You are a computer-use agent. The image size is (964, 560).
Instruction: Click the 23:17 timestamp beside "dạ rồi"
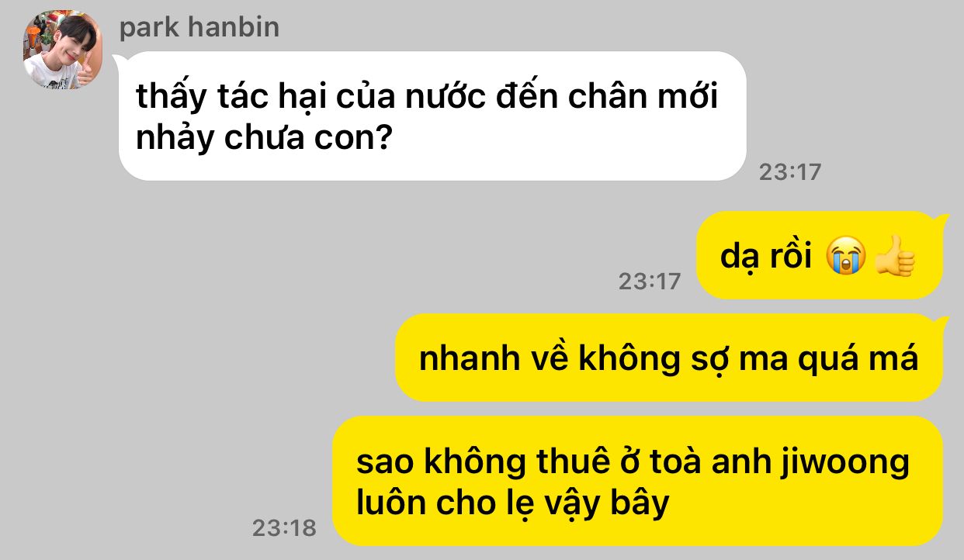pyautogui.click(x=650, y=281)
